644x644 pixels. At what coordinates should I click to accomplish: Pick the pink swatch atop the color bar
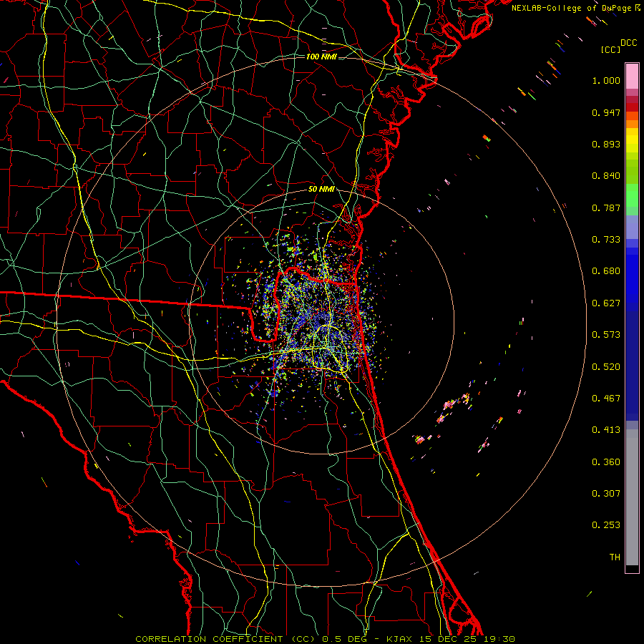(x=632, y=76)
